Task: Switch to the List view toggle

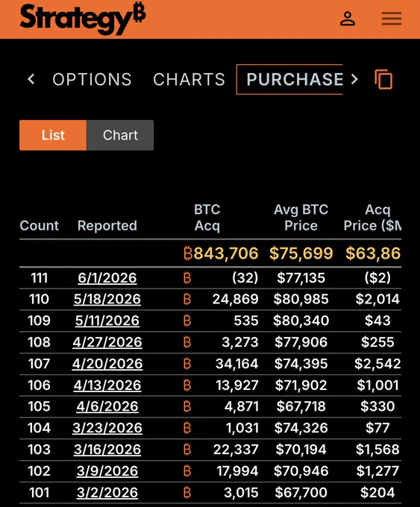Action: 53,135
